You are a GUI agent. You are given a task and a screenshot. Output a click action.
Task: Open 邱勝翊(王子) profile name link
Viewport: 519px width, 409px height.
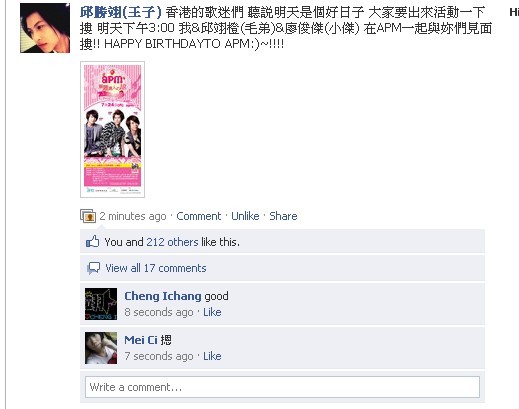[x=121, y=13]
